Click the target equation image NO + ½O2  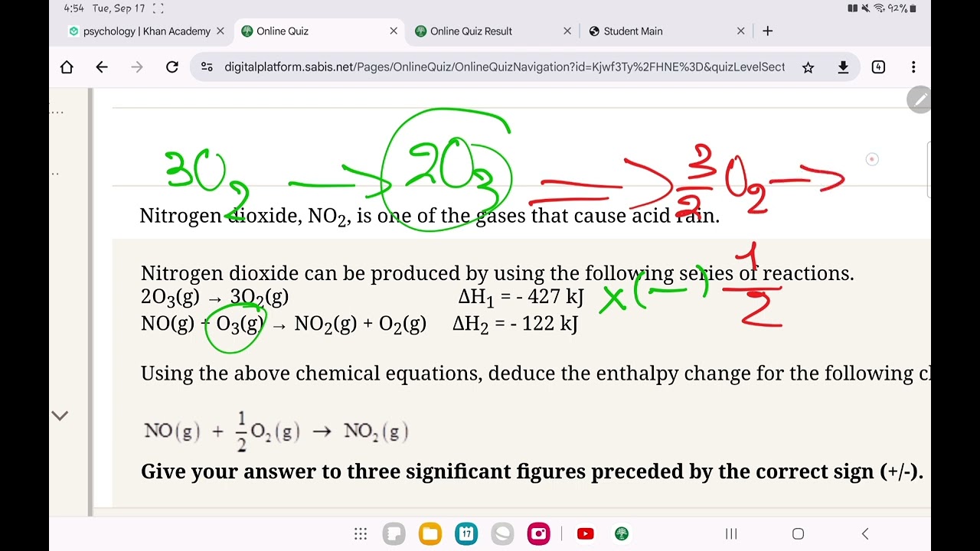click(x=276, y=432)
